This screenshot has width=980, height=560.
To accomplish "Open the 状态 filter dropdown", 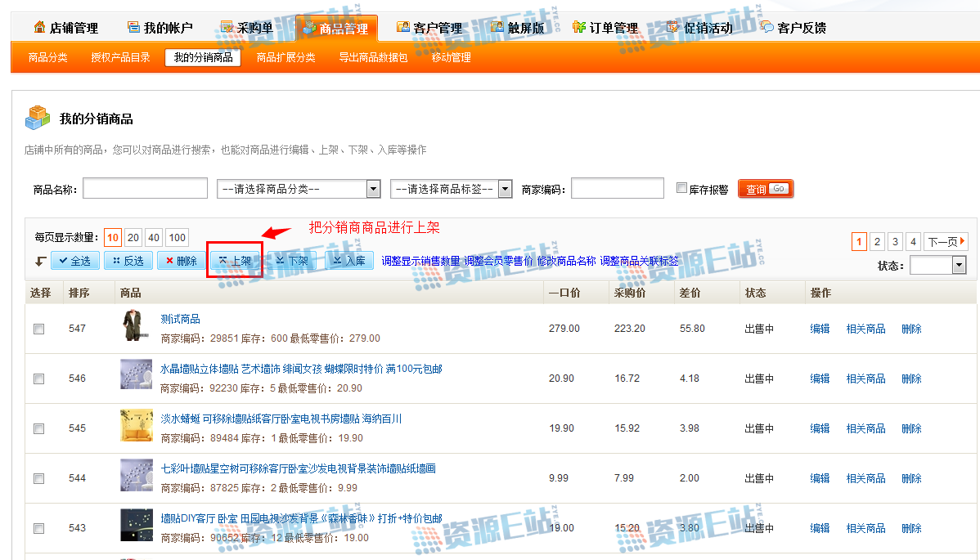I will click(937, 266).
